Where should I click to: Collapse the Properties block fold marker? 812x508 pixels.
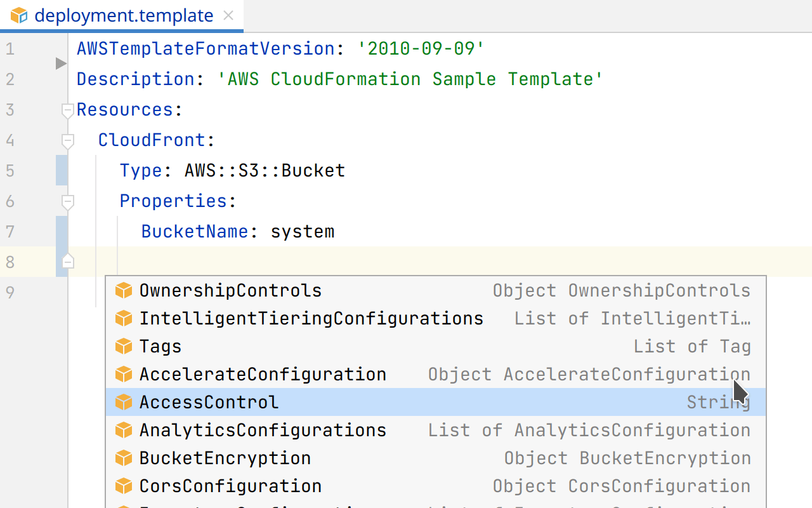(68, 201)
